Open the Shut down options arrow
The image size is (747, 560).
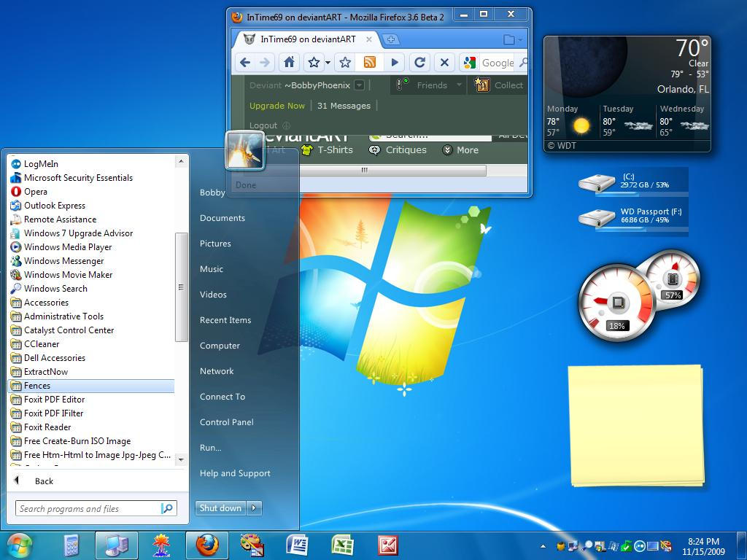[254, 508]
